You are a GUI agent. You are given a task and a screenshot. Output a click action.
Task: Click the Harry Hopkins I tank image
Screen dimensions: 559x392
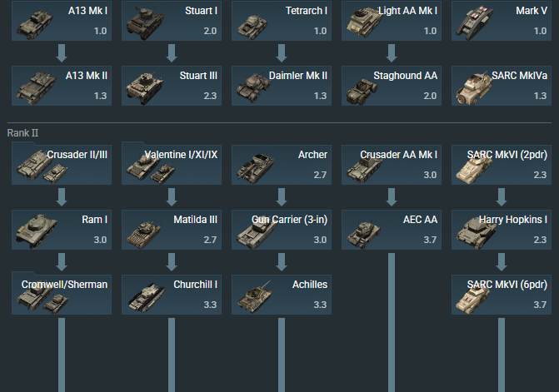(477, 233)
